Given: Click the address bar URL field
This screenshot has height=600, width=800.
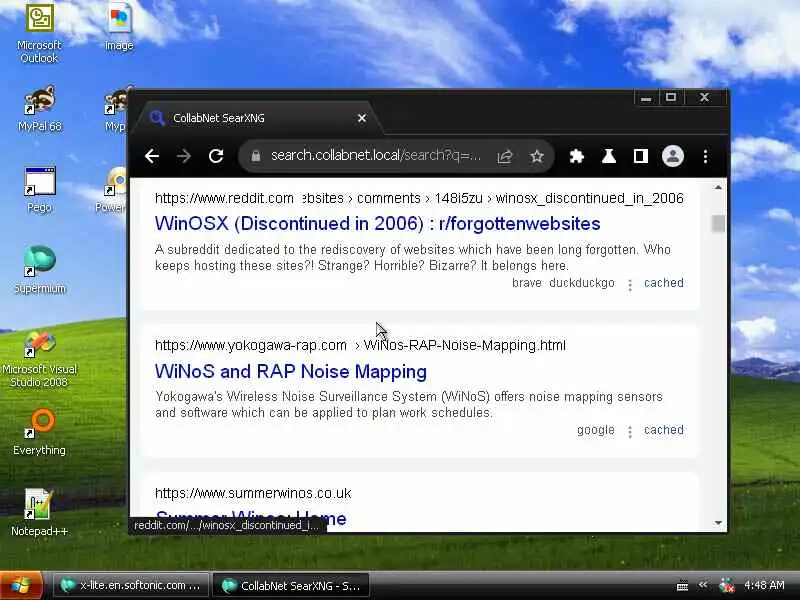Looking at the screenshot, I should (x=376, y=156).
